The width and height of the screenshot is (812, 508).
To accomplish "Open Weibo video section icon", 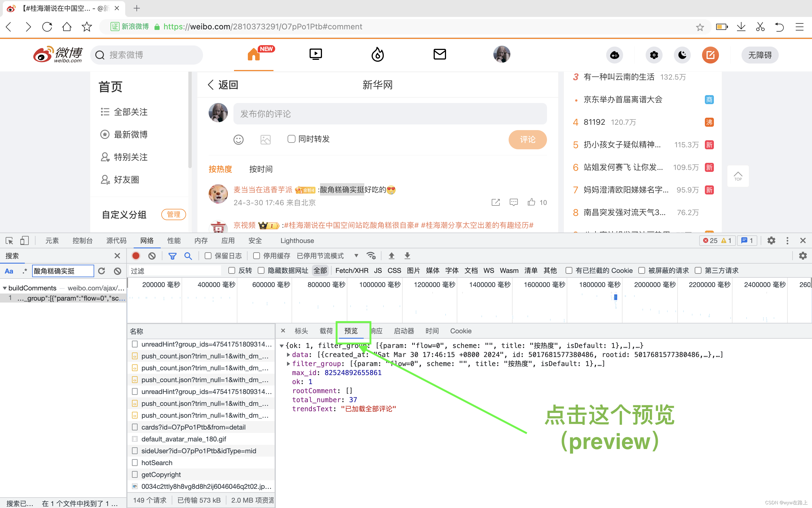I will pos(315,54).
